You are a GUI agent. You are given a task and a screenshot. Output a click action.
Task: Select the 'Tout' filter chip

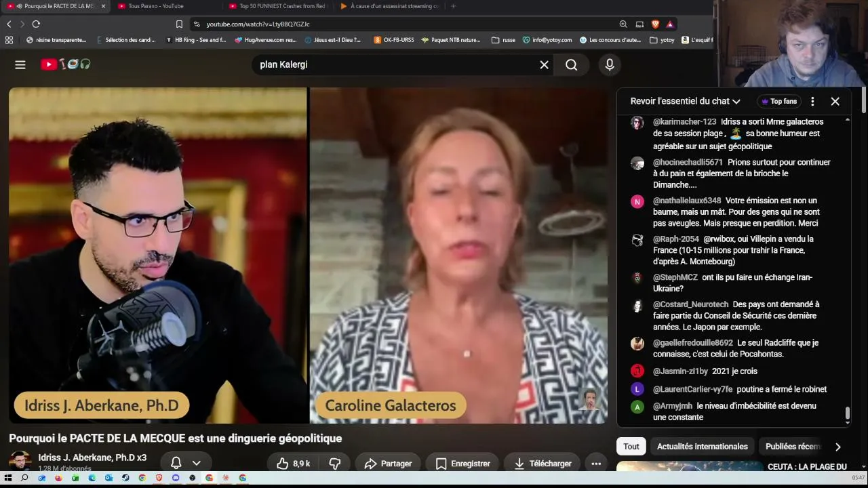coord(631,447)
